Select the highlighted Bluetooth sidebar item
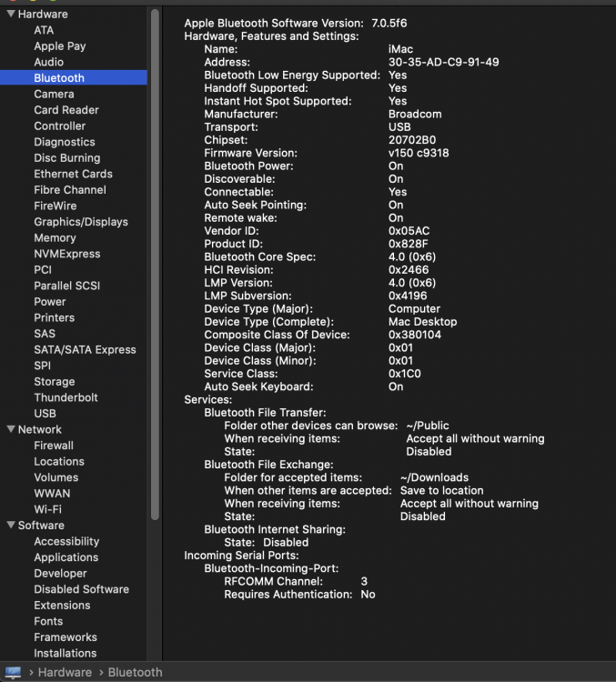 (x=74, y=78)
